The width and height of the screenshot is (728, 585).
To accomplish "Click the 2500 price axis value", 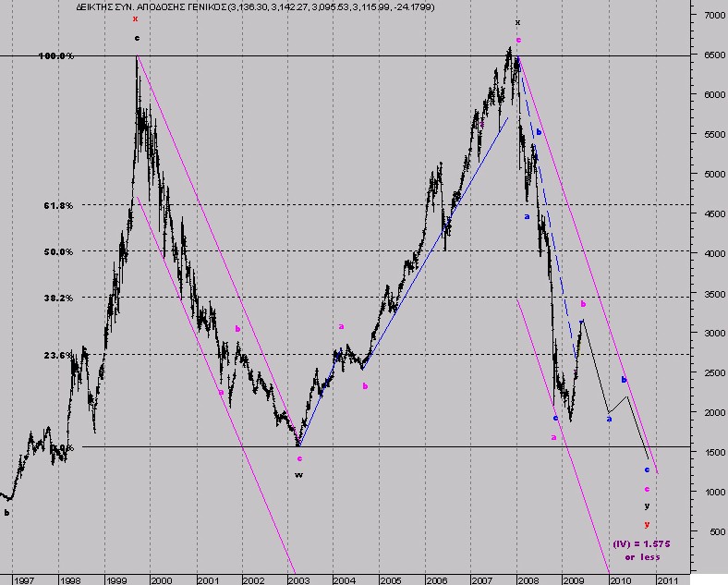I will pyautogui.click(x=715, y=372).
